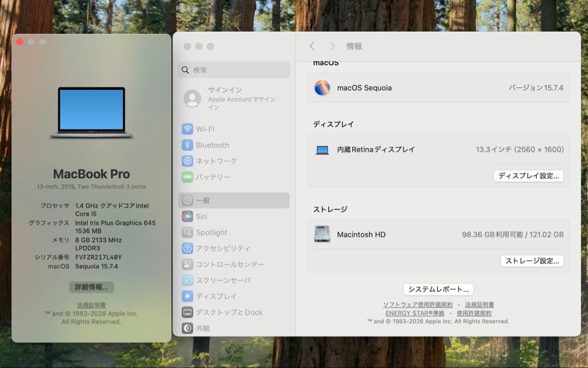588x368 pixels.
Task: Select Bluetooth in the sidebar
Action: coord(218,145)
